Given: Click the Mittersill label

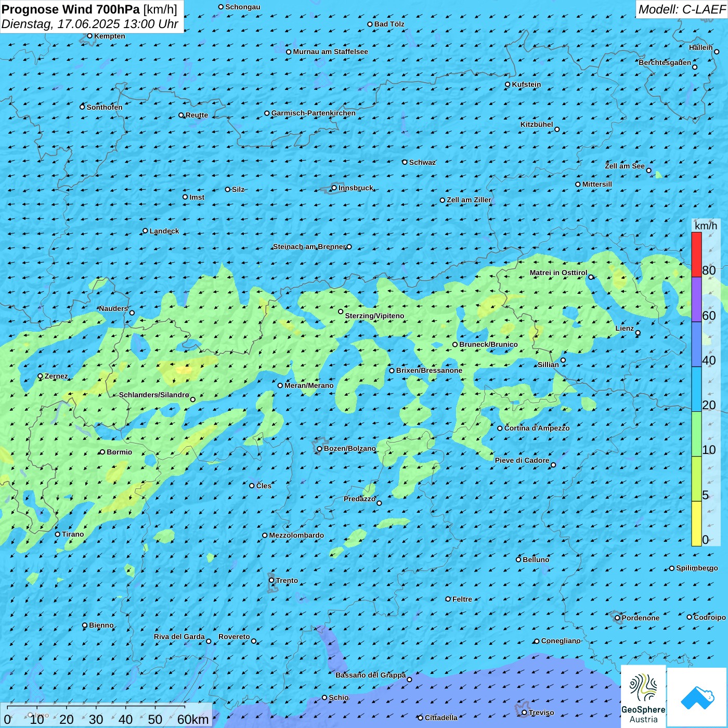Looking at the screenshot, I should click(597, 184).
